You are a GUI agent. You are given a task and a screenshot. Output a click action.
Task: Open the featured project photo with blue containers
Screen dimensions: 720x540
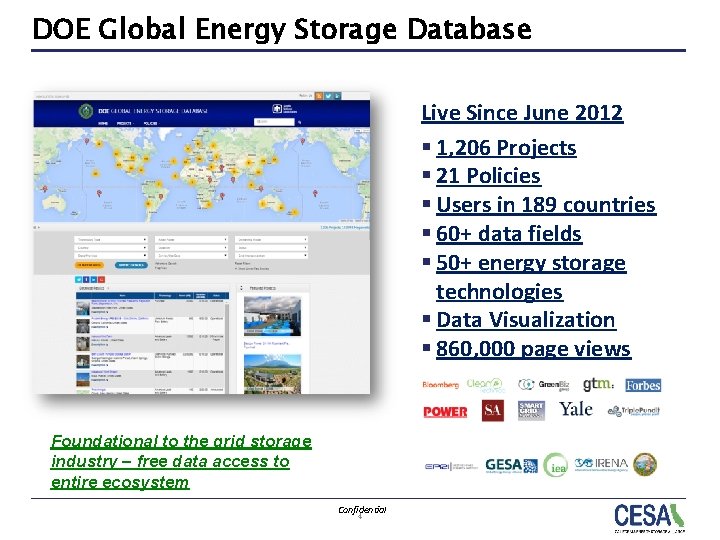272,316
